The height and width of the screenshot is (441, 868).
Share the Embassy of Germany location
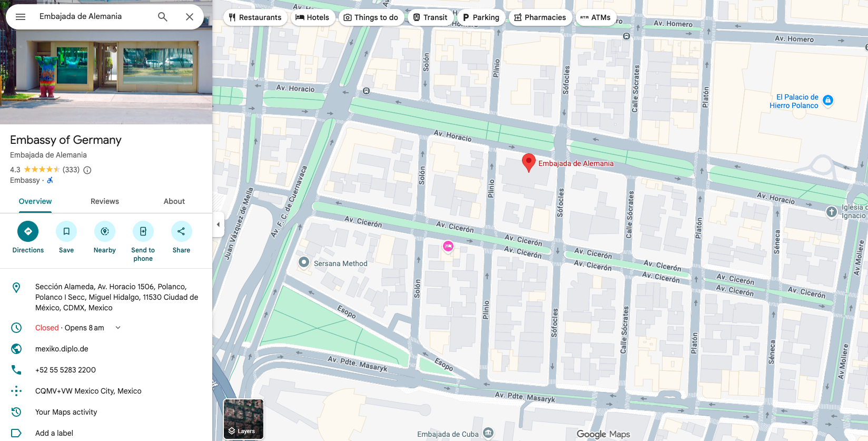[x=181, y=237]
